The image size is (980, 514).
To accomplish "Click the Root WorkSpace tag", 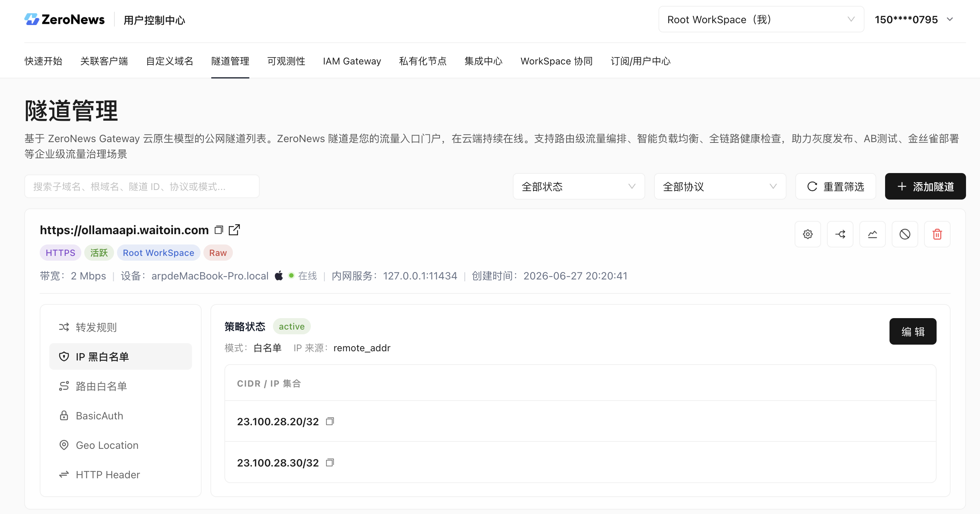I will pyautogui.click(x=159, y=253).
